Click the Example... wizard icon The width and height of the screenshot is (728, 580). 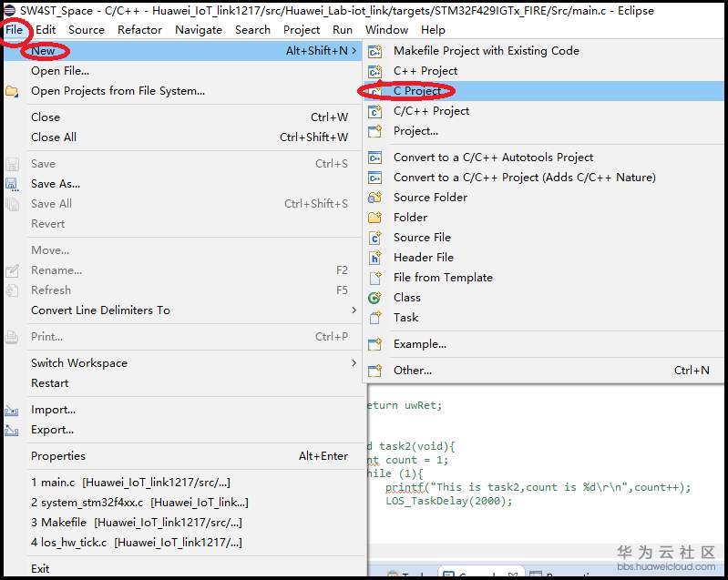pyautogui.click(x=374, y=344)
